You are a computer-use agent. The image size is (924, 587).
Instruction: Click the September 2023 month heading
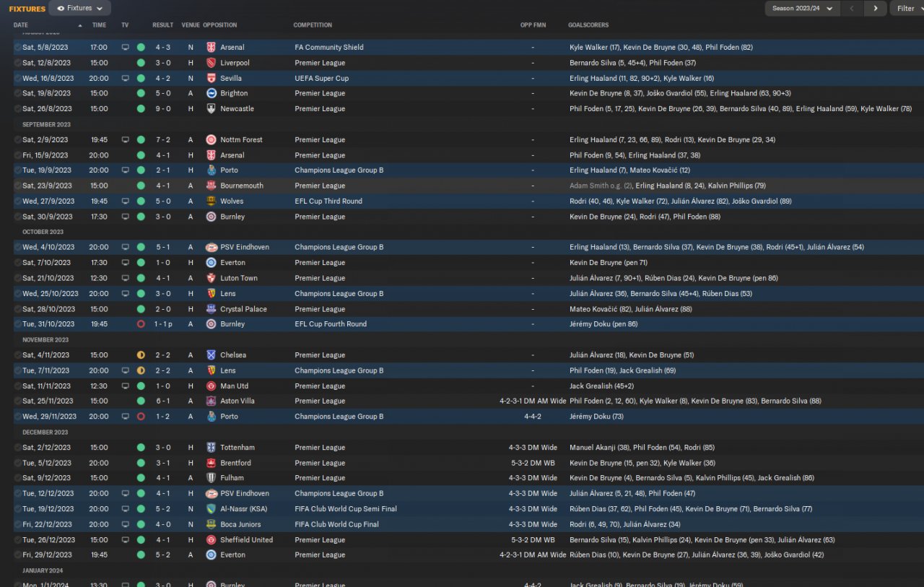click(46, 124)
